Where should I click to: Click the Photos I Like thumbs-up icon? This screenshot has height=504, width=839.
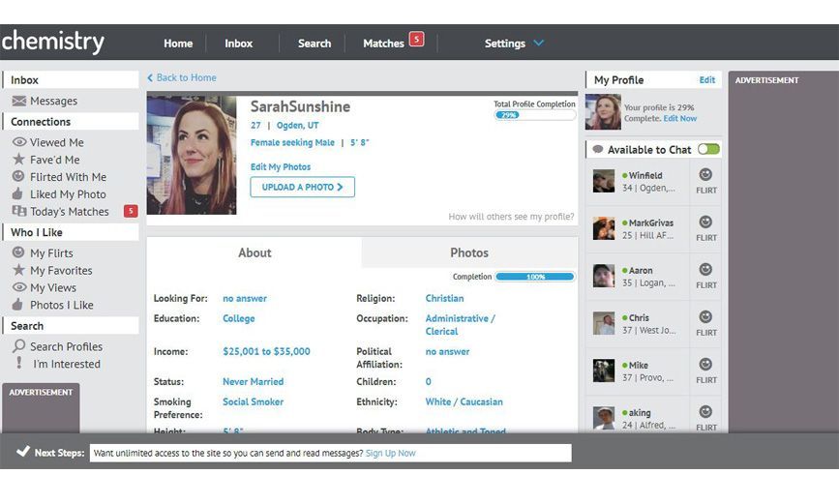[17, 305]
